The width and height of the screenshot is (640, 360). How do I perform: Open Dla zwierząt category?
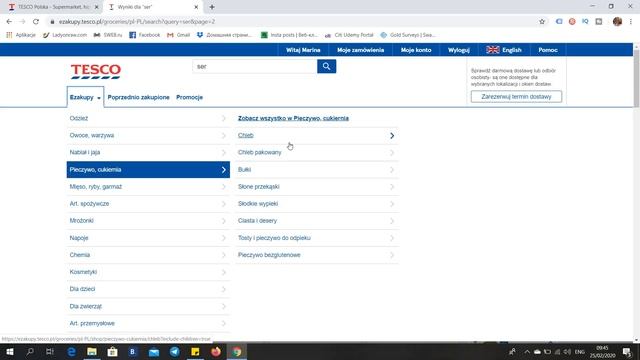click(148, 306)
